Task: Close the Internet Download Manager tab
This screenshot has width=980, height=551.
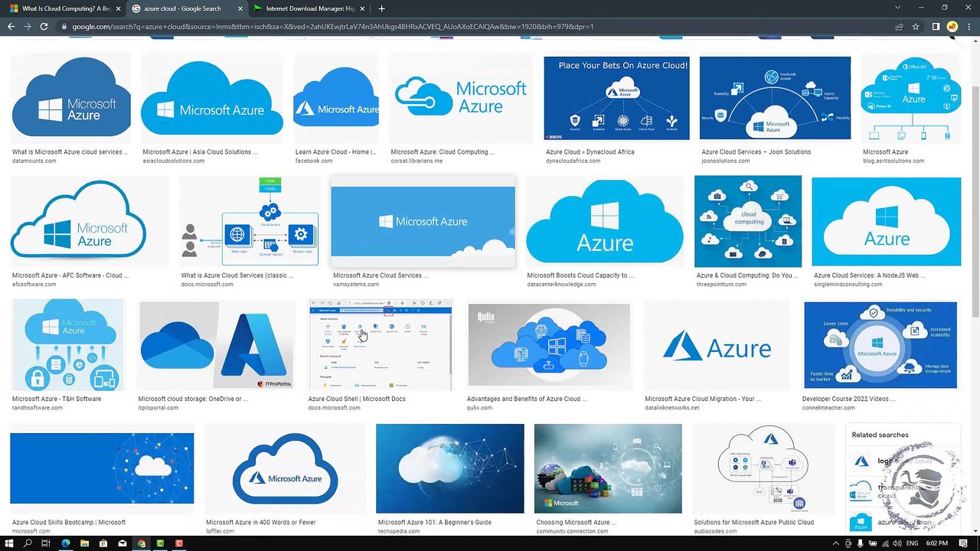Action: pos(362,8)
